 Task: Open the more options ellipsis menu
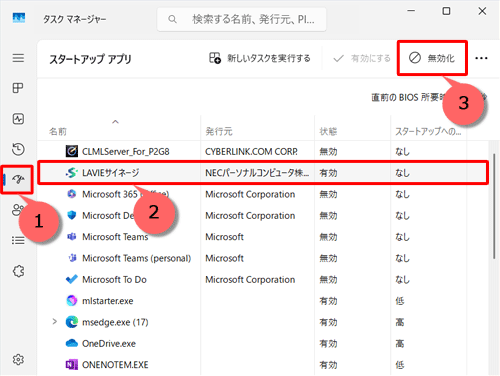(x=481, y=58)
